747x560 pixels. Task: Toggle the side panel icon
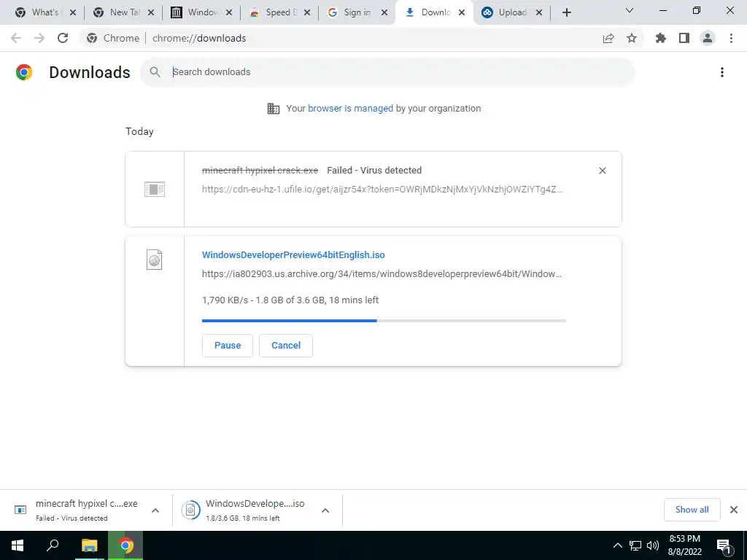[x=684, y=38]
